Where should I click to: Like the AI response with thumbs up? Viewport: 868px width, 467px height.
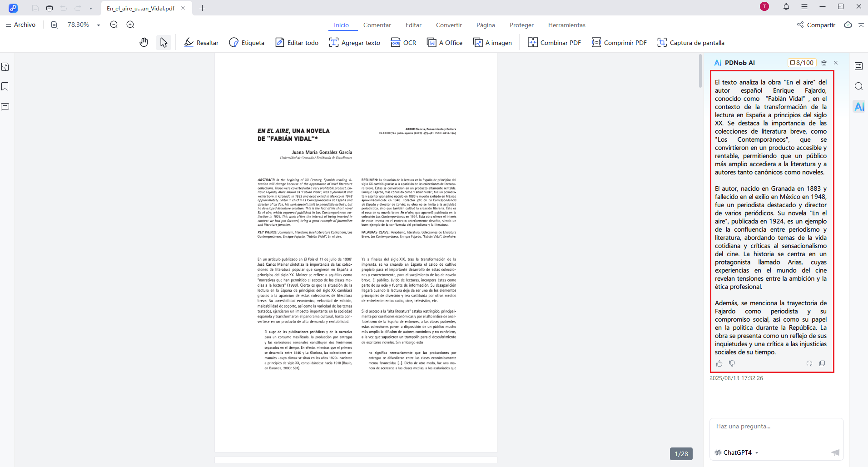point(719,363)
